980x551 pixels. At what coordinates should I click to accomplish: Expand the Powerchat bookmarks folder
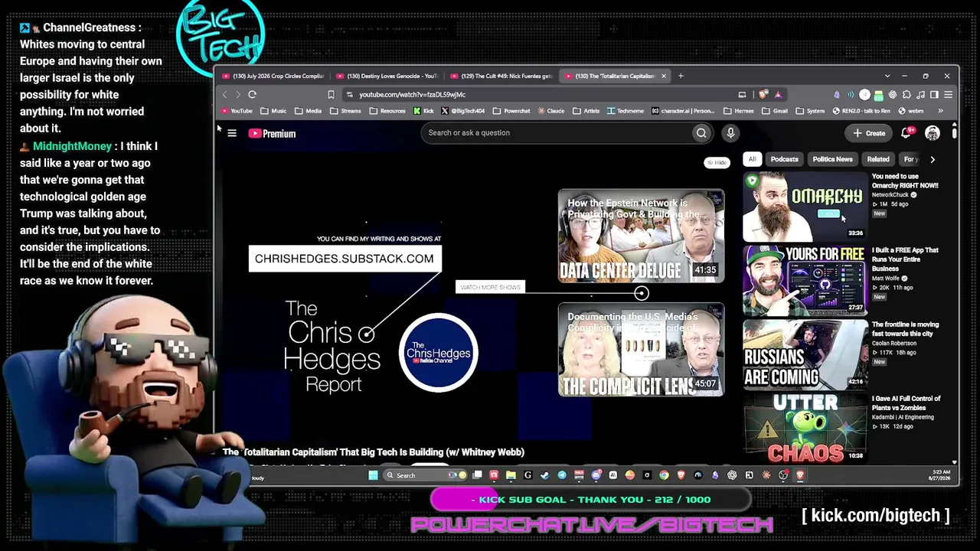(x=511, y=111)
